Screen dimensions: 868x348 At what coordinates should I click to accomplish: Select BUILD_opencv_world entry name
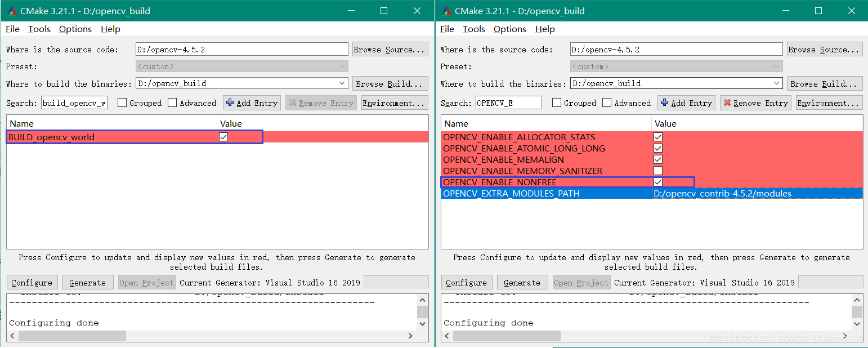point(52,137)
